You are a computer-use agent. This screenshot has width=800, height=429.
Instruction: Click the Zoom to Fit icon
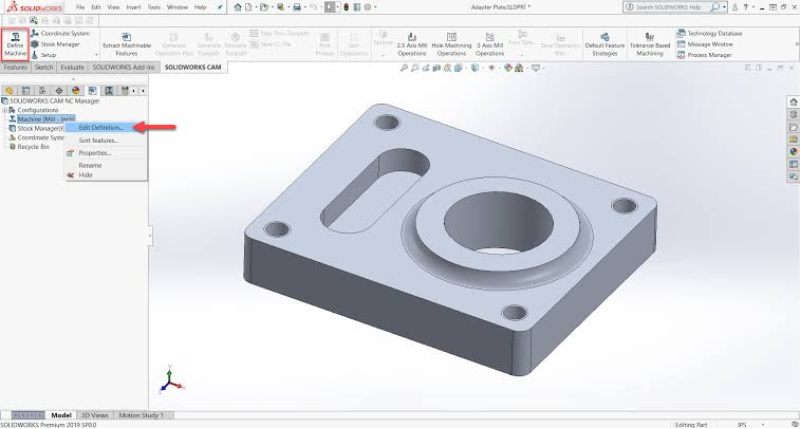(404, 68)
